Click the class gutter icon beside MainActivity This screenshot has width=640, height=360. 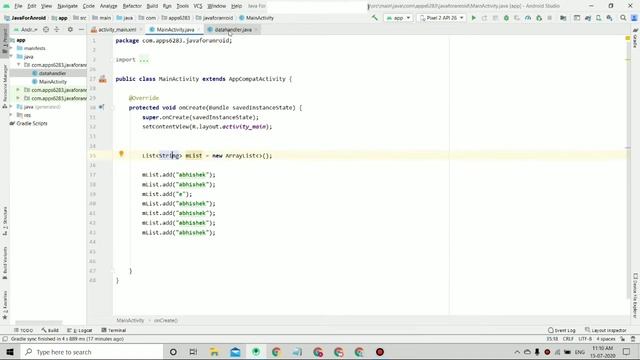102,79
